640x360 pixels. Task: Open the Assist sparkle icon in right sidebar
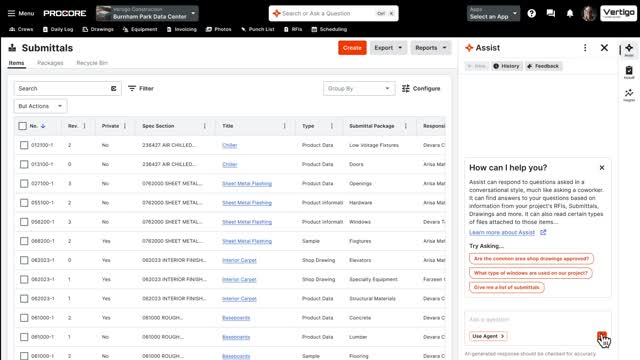tap(629, 49)
